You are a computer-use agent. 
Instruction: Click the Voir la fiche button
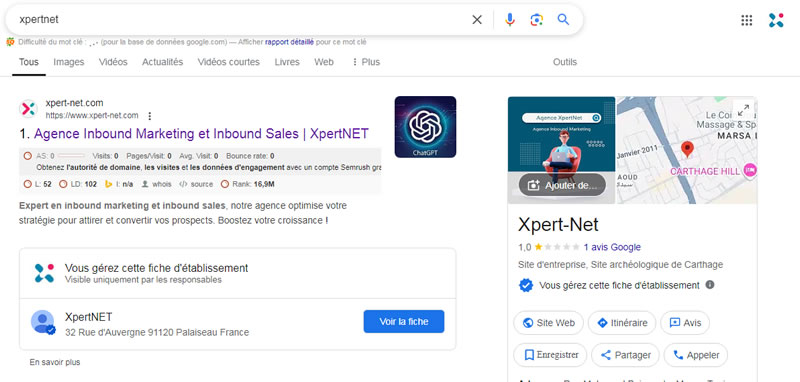click(404, 322)
